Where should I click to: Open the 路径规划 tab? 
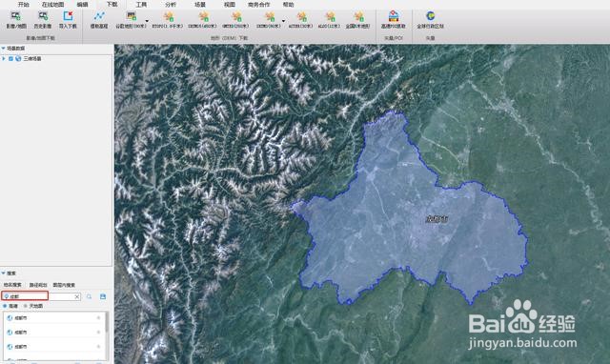coord(38,285)
